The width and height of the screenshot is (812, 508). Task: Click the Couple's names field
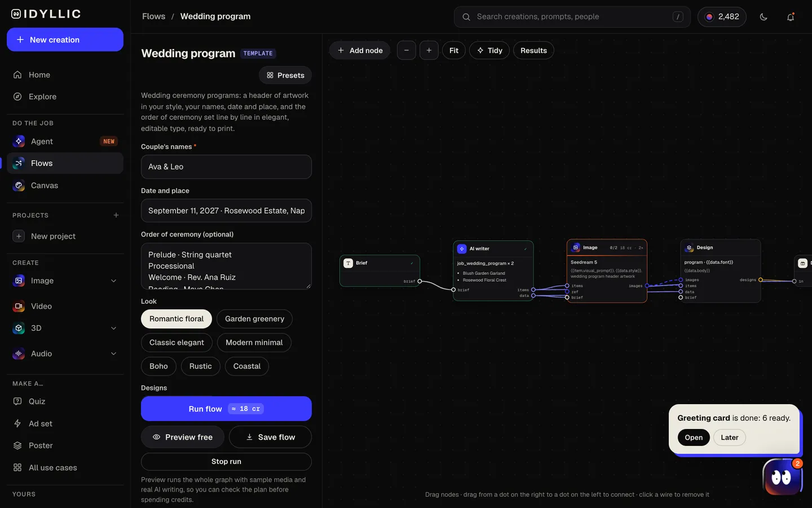226,167
